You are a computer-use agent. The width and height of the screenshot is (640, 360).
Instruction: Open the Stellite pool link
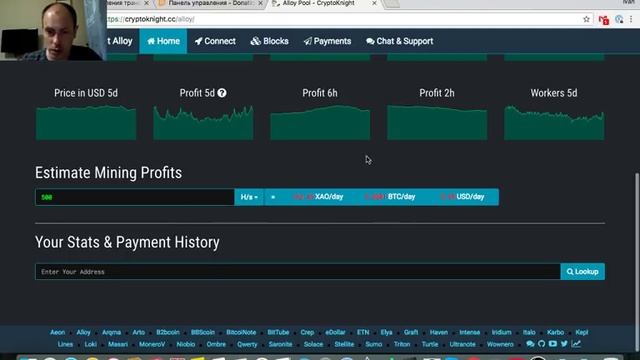click(x=344, y=344)
